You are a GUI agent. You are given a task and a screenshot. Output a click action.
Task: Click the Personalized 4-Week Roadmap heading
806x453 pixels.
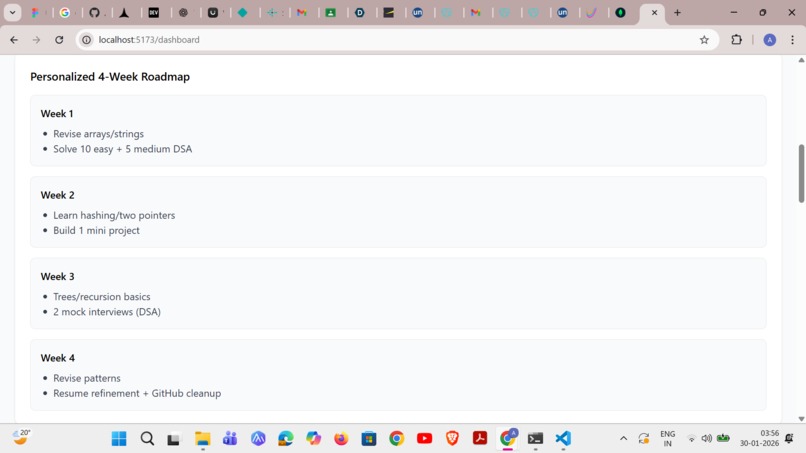tap(110, 77)
